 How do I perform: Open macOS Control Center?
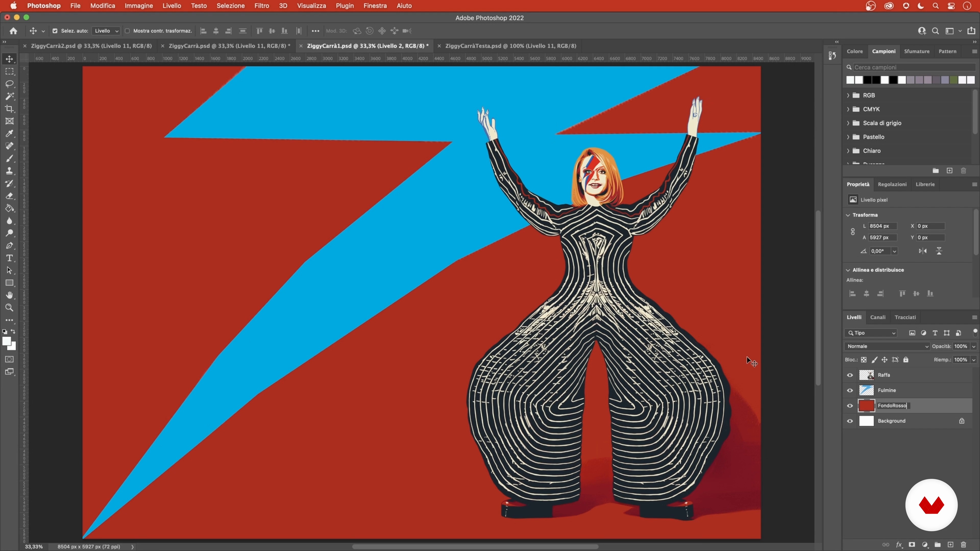(x=951, y=6)
